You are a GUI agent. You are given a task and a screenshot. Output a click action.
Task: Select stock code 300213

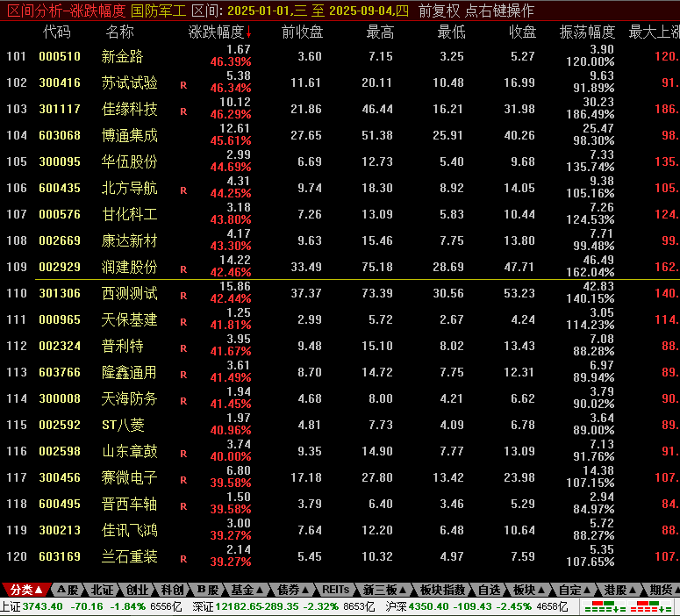tap(60, 530)
